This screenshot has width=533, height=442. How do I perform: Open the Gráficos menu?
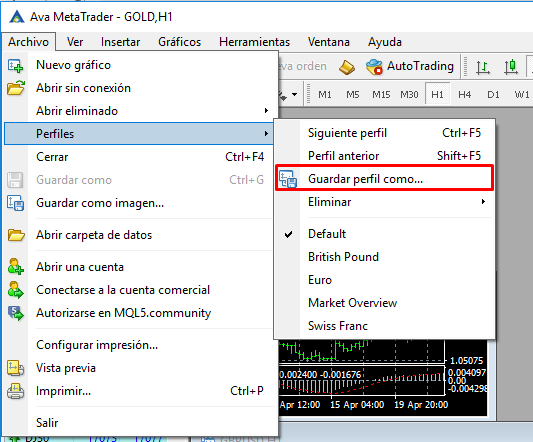click(x=179, y=42)
